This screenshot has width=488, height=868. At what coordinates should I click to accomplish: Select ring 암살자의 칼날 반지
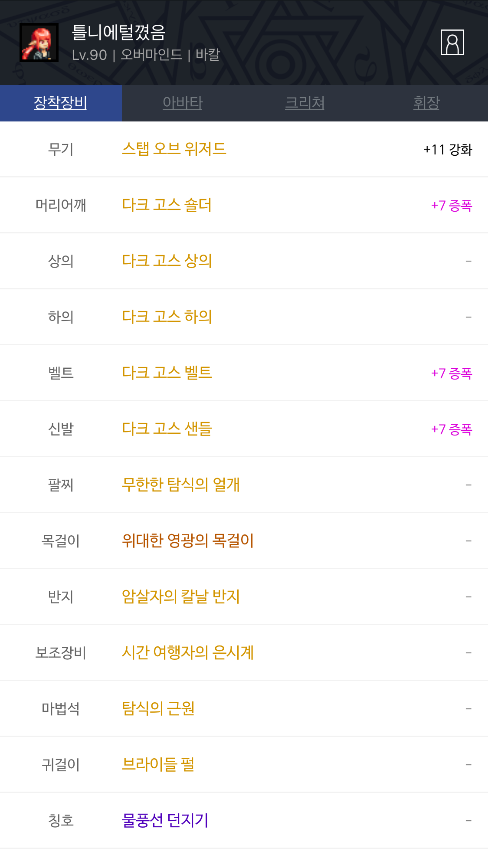(x=181, y=597)
